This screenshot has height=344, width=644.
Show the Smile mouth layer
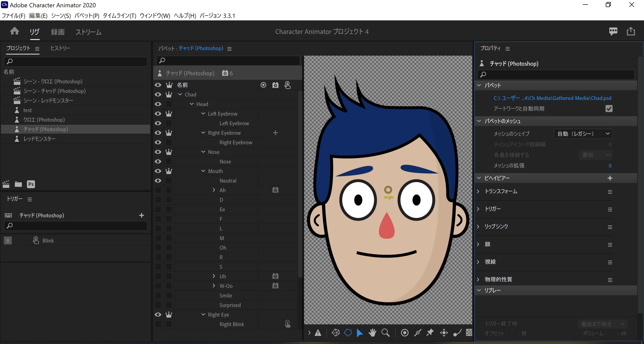(158, 295)
